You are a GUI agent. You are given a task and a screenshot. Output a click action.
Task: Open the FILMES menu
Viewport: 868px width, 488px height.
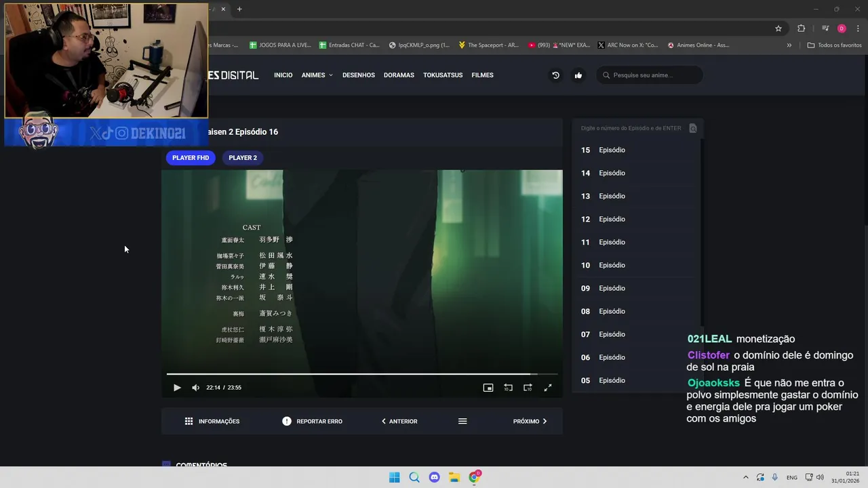click(x=482, y=75)
